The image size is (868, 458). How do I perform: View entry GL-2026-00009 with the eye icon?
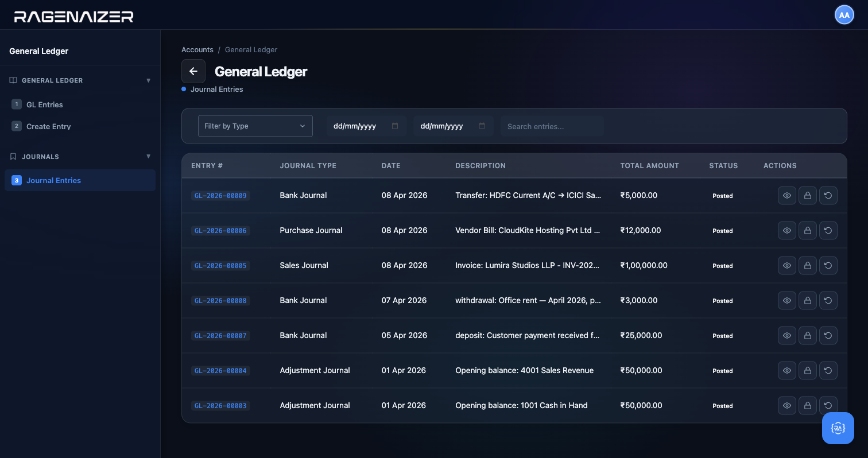point(787,196)
